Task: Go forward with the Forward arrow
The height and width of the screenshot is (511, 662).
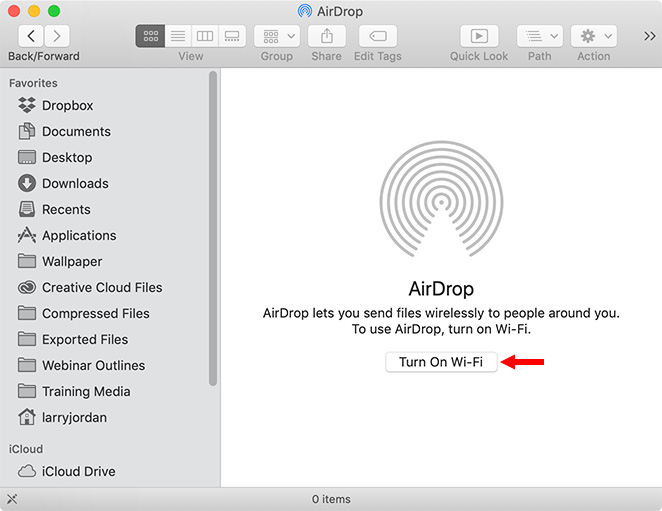Action: click(57, 36)
